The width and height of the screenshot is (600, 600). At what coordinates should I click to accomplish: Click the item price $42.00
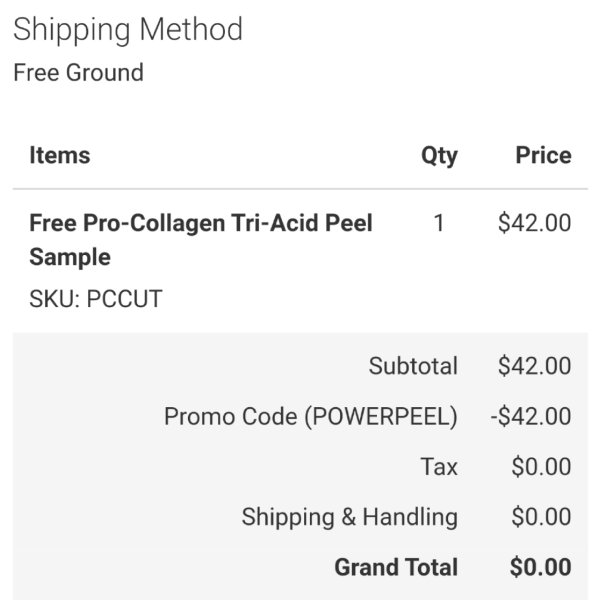pos(535,223)
